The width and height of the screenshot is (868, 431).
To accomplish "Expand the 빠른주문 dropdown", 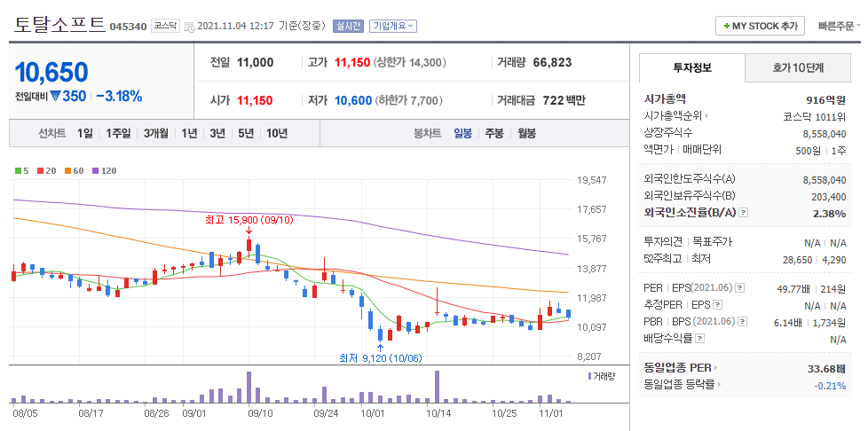I will (x=840, y=26).
